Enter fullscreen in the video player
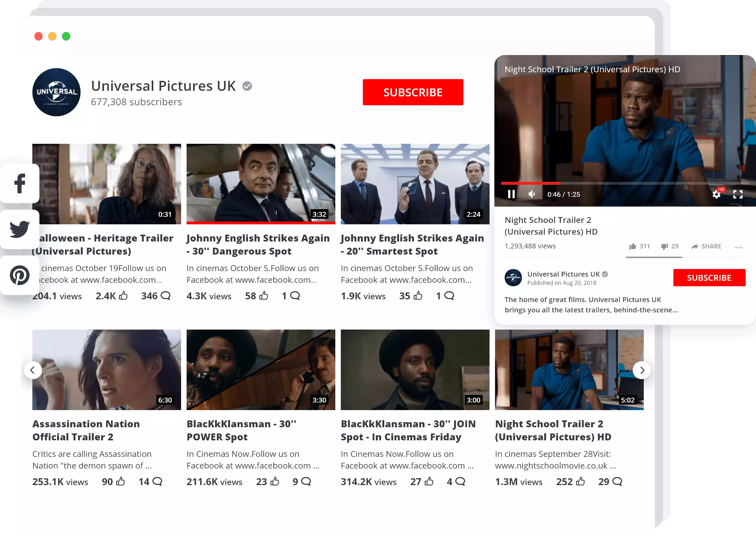The width and height of the screenshot is (756, 536). (x=738, y=194)
